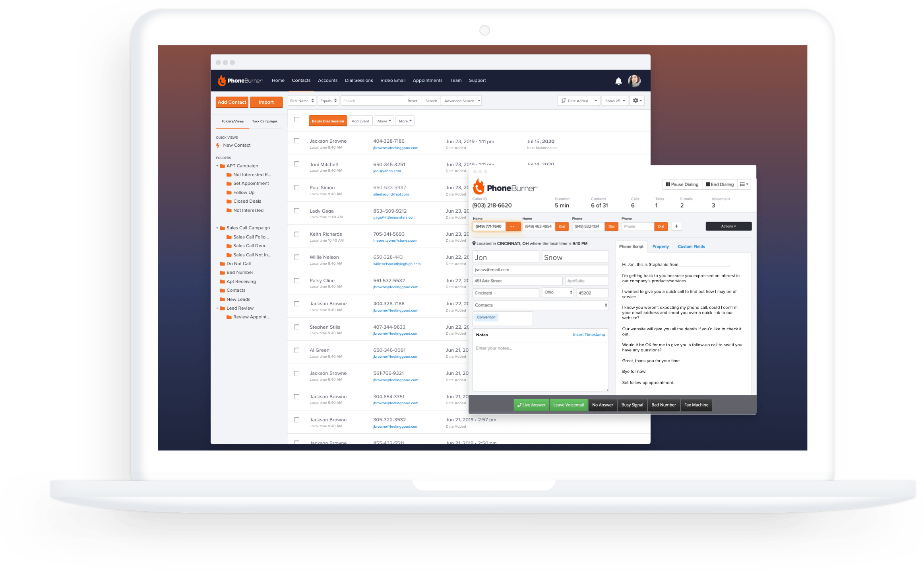The image size is (924, 570).
Task: Click Begin Dial Session button
Action: (328, 121)
